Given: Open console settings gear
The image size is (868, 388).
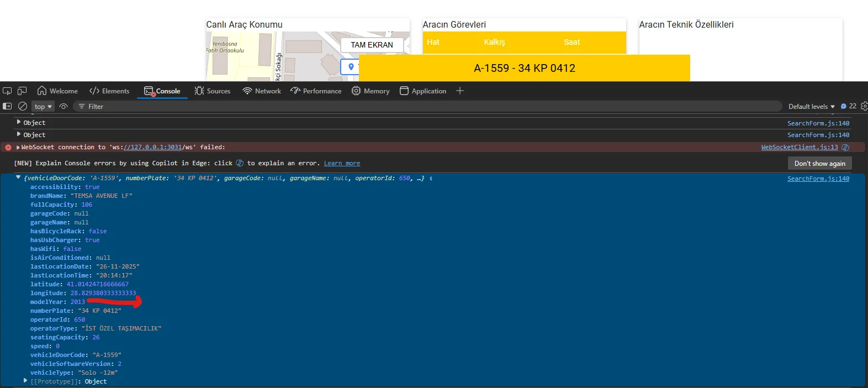Looking at the screenshot, I should pos(864,106).
